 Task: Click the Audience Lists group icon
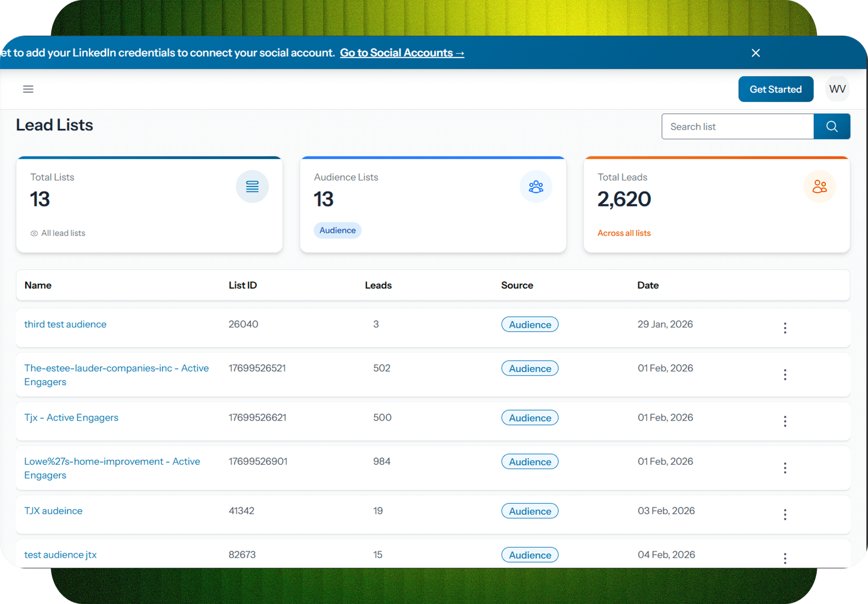(536, 187)
